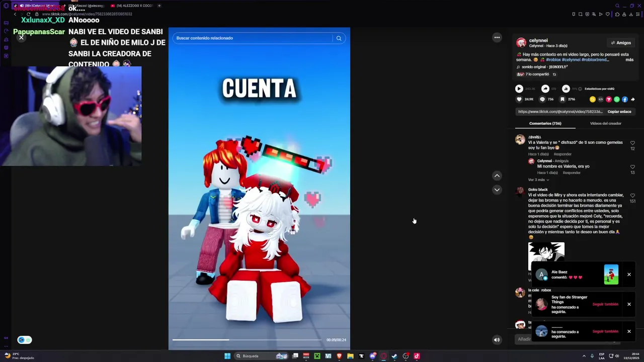The image size is (644, 362).
Task: Click the search icon in related content bar
Action: (x=339, y=38)
